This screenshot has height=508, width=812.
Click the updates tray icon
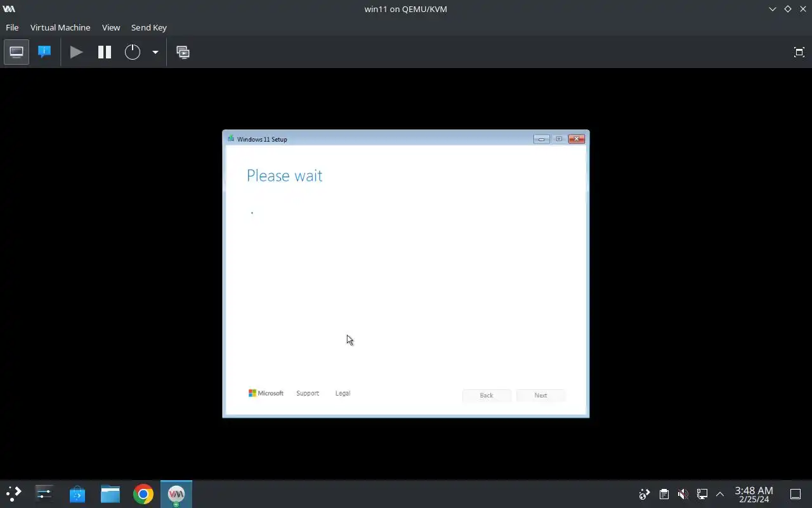pos(645,494)
